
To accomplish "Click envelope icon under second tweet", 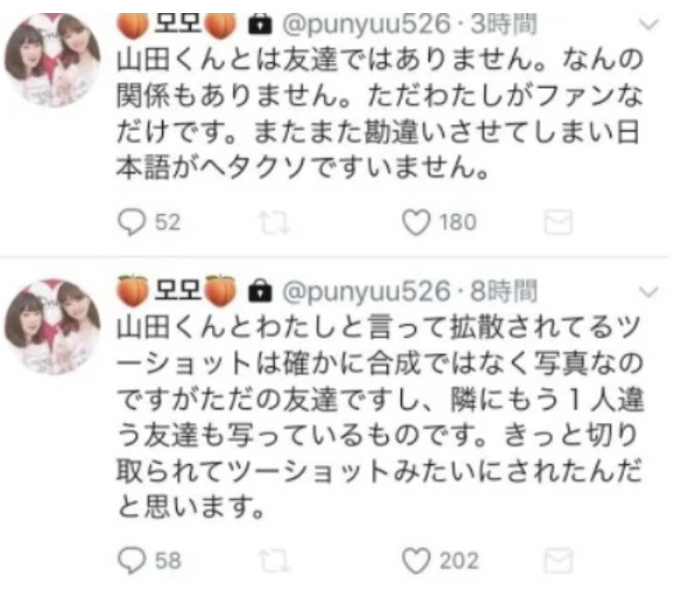I will [x=558, y=560].
